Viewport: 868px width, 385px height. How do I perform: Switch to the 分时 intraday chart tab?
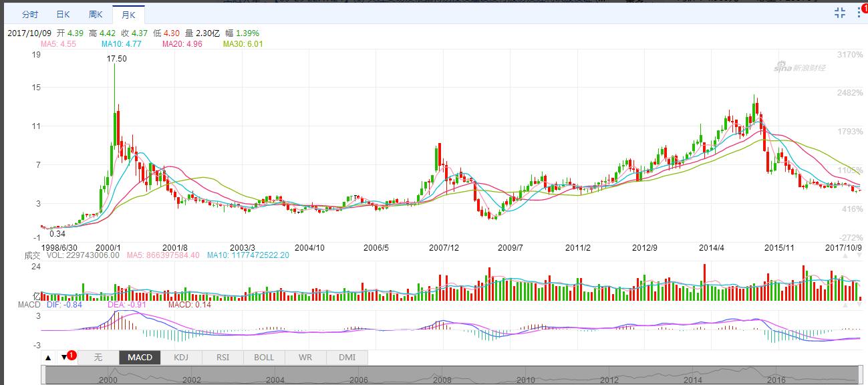[30, 14]
